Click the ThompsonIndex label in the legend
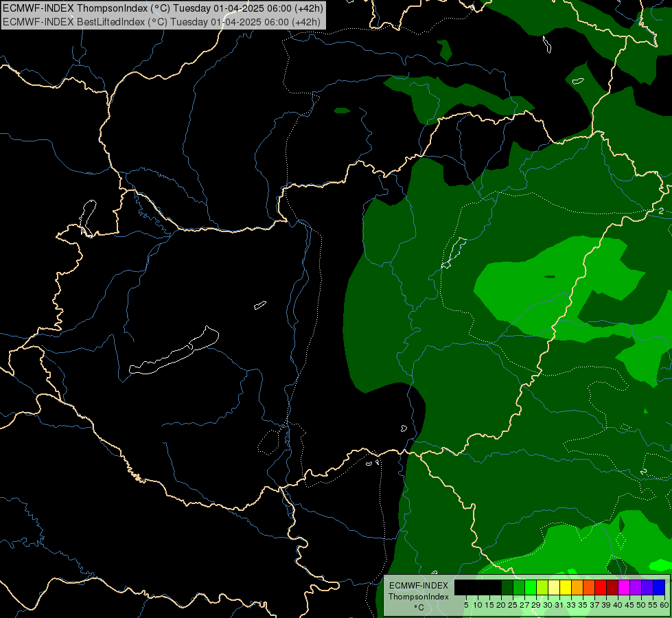Image resolution: width=672 pixels, height=618 pixels. (x=419, y=597)
